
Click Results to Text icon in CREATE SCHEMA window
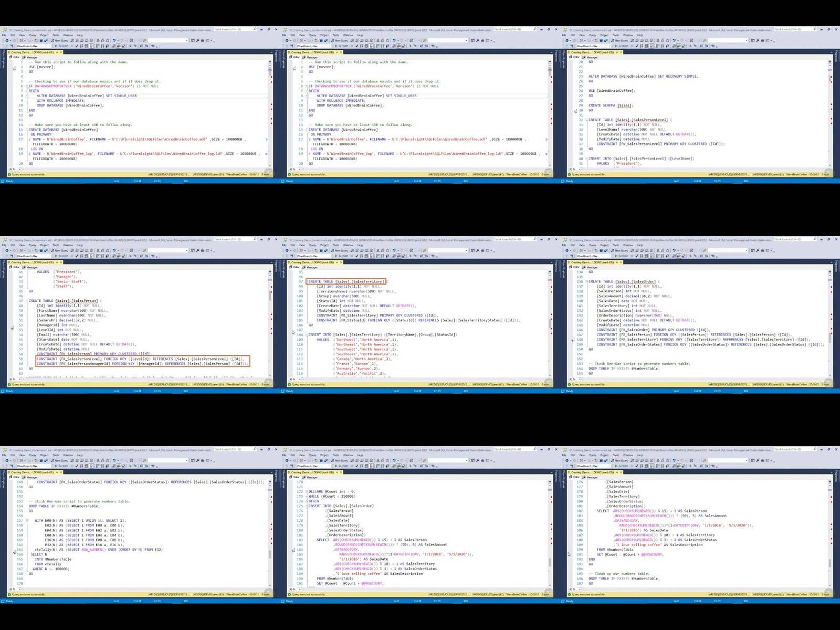point(674,46)
